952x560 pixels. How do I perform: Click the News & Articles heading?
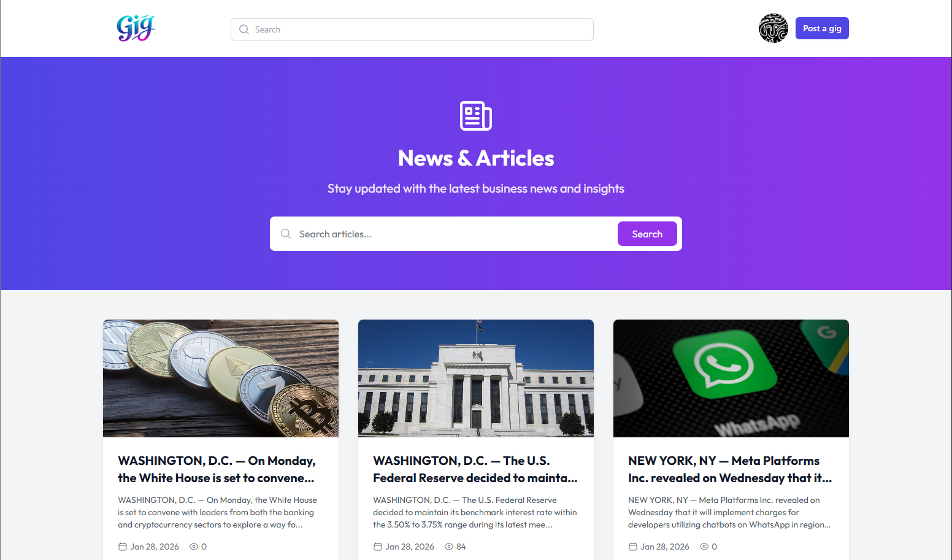(476, 158)
